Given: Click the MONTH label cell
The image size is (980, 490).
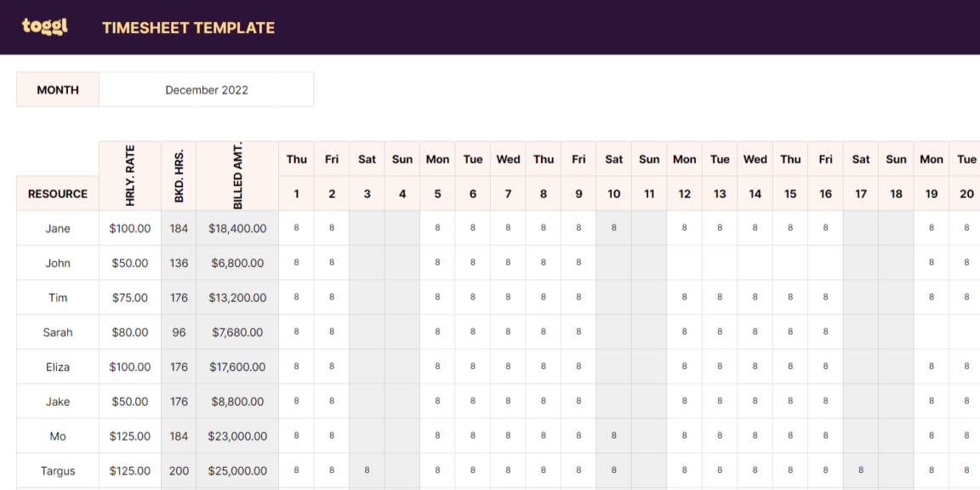Looking at the screenshot, I should point(57,89).
